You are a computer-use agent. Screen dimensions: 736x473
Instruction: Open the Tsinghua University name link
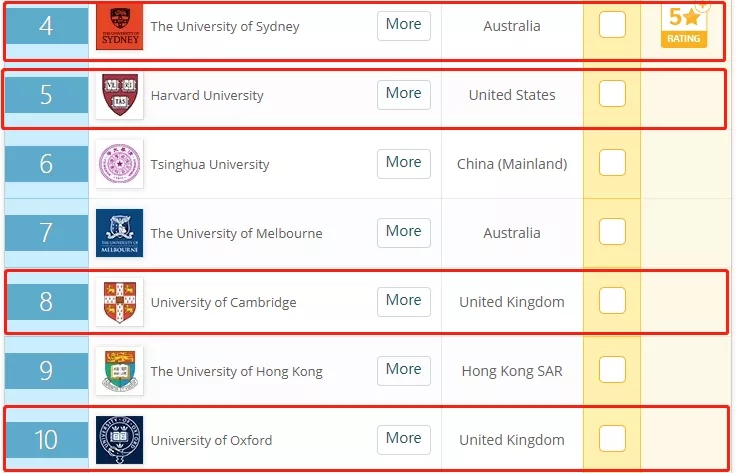pyautogui.click(x=210, y=164)
